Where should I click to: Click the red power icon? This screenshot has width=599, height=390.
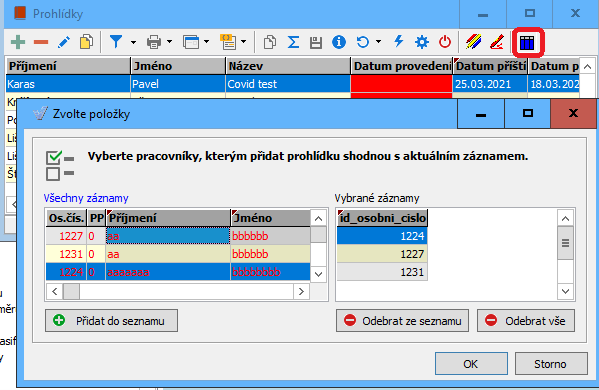click(x=445, y=42)
